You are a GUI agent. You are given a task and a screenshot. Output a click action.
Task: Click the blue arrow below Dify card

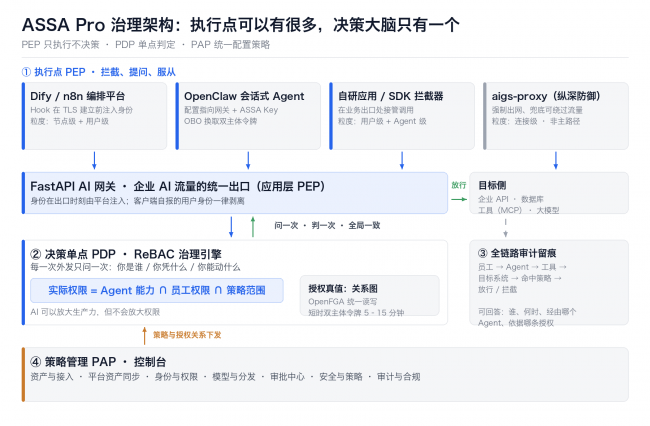[94, 160]
